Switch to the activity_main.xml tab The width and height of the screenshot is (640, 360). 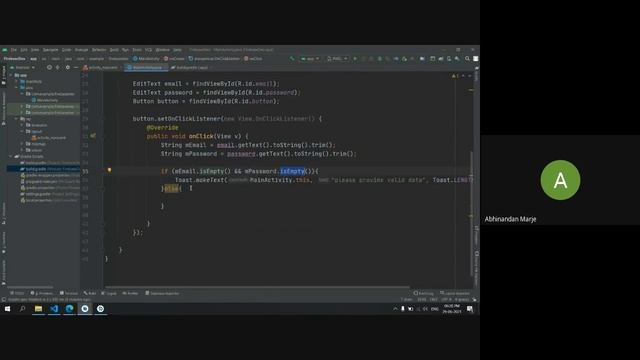click(102, 68)
